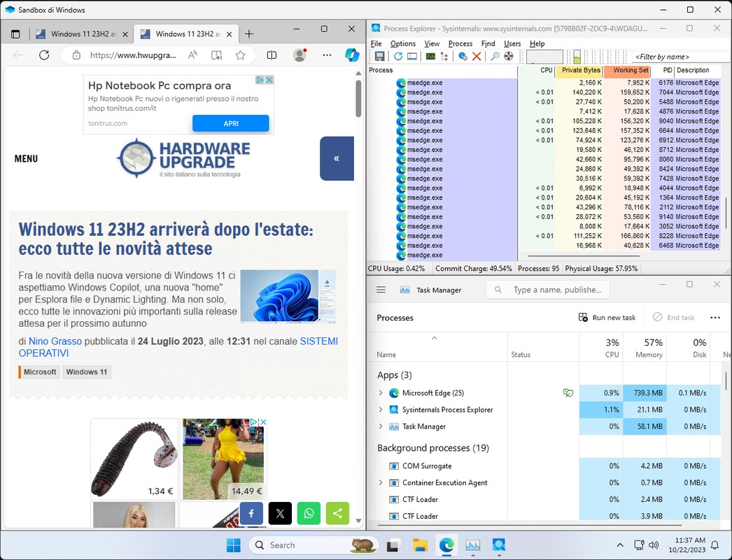Open Process menu in Process Explorer

(x=460, y=43)
